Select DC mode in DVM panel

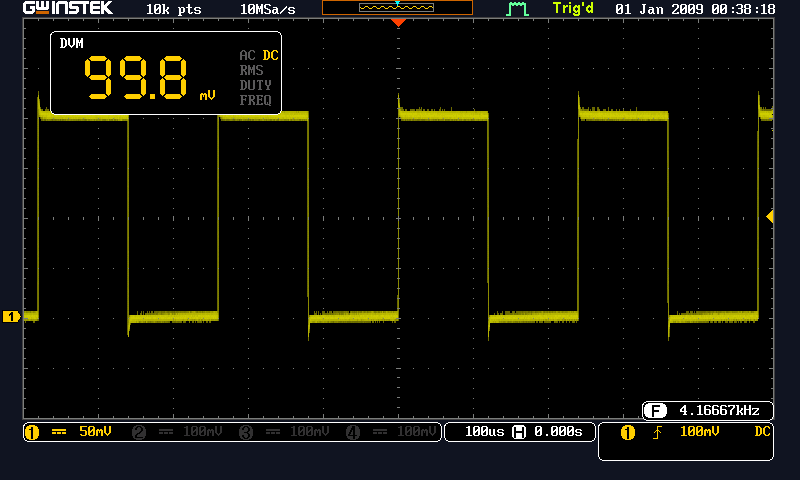pyautogui.click(x=270, y=55)
